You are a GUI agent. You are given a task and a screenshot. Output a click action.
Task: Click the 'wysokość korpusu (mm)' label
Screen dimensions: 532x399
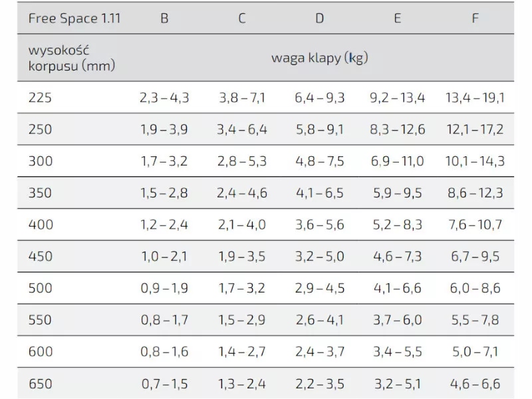click(x=71, y=57)
